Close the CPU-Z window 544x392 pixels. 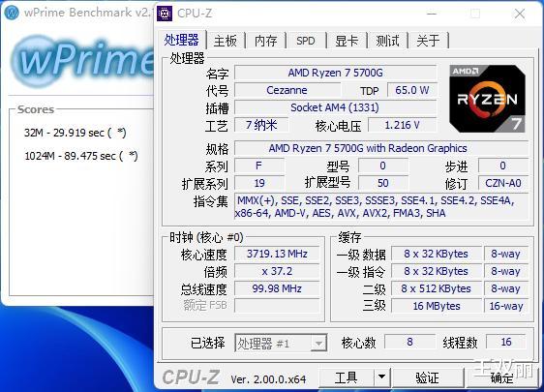520,14
